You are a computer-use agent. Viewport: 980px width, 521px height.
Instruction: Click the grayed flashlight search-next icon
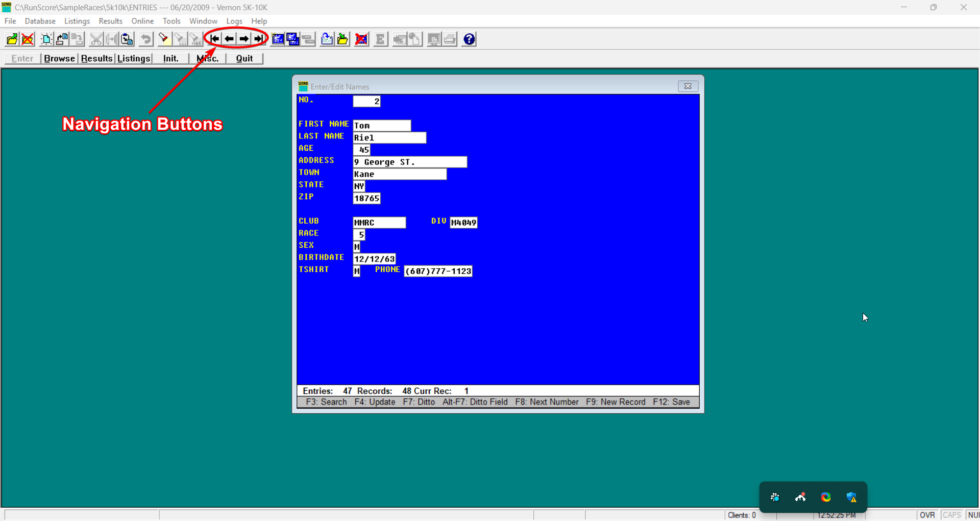pyautogui.click(x=180, y=39)
